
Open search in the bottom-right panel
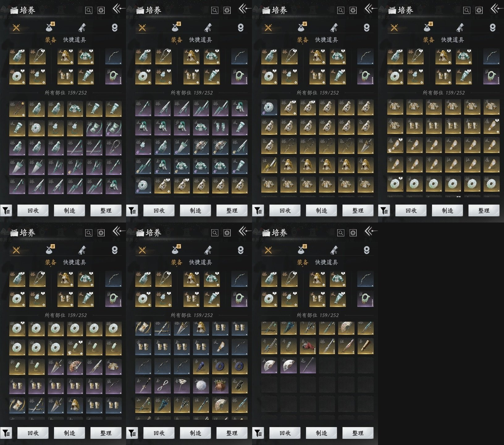click(x=341, y=233)
